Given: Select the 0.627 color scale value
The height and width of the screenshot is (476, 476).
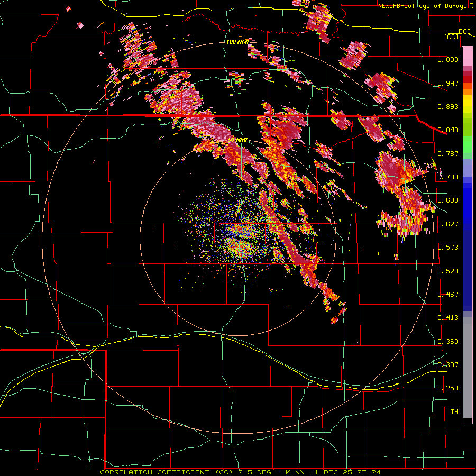Looking at the screenshot, I should click(x=448, y=224).
